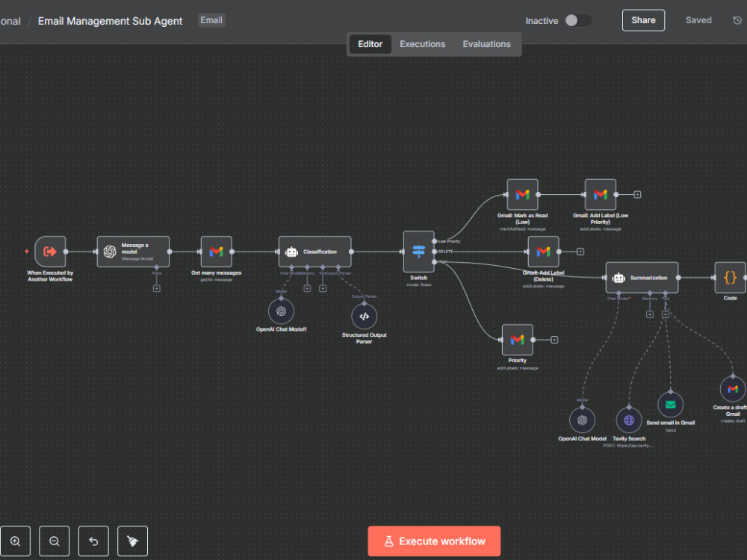Switch to the Executions tab
Screen dimensions: 747x560
click(423, 44)
